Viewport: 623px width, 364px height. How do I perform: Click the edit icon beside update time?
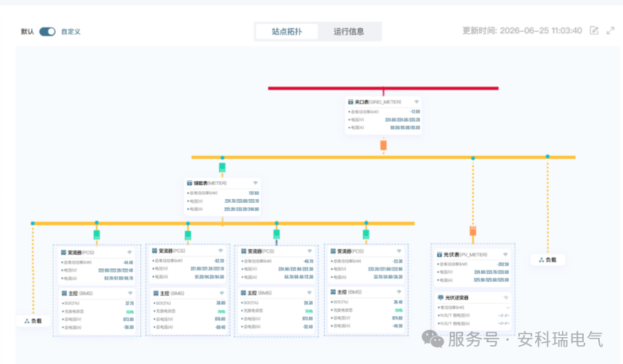[x=594, y=31]
